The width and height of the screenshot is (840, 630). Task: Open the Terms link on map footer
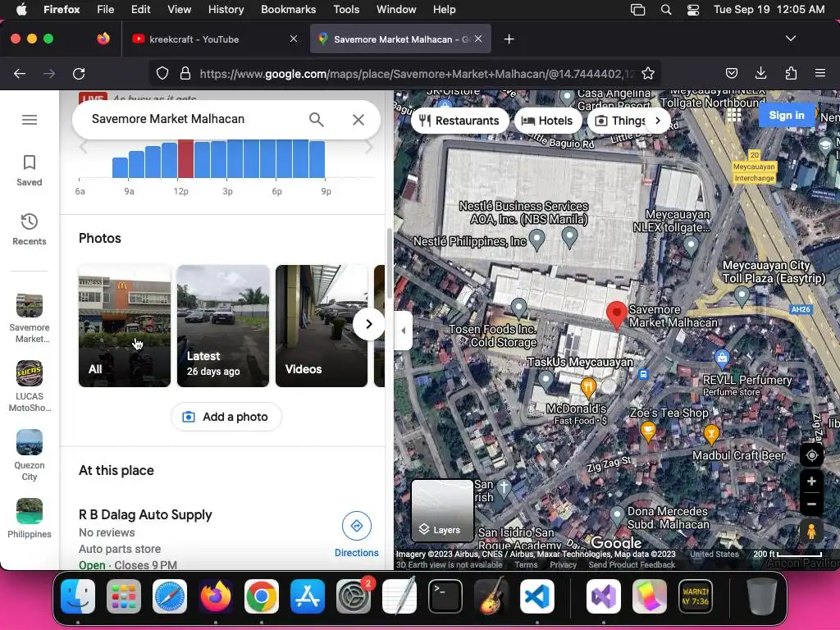tap(526, 564)
